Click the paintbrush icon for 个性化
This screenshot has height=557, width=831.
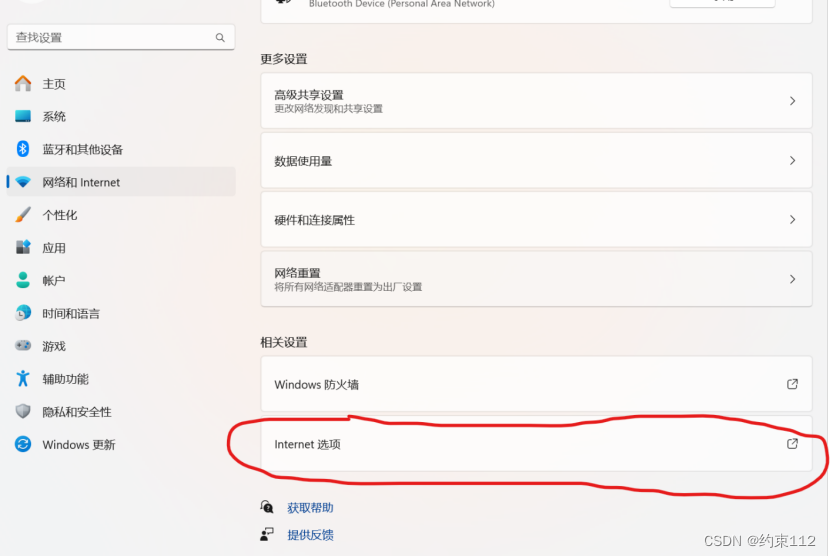click(23, 215)
